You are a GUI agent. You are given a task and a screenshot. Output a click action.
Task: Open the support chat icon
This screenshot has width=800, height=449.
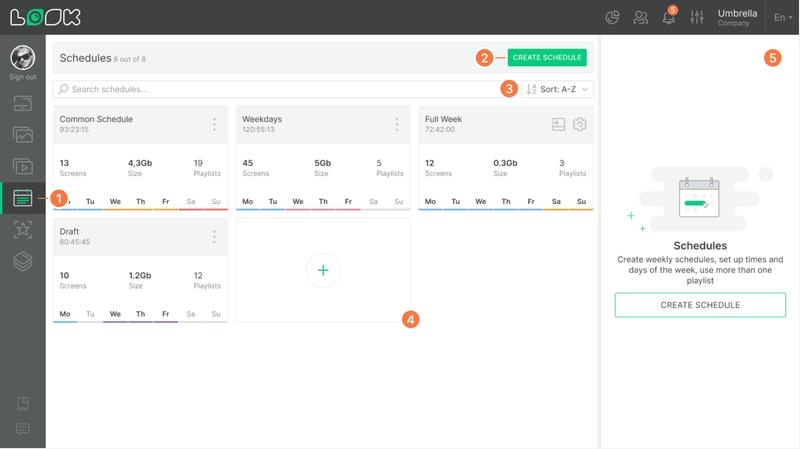22,429
